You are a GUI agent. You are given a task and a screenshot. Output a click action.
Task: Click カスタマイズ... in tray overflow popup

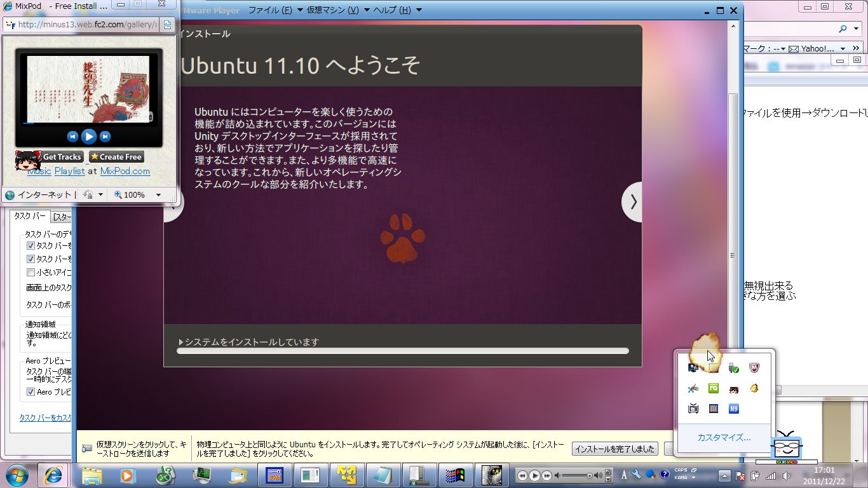coord(724,438)
